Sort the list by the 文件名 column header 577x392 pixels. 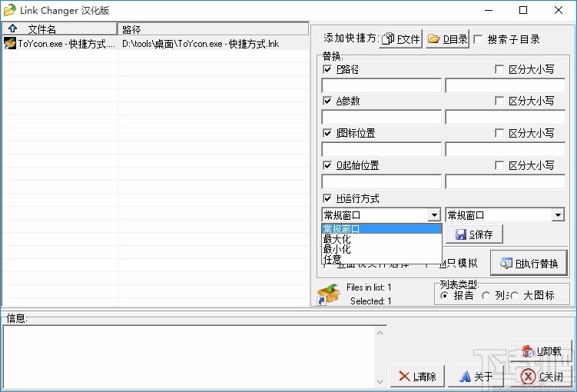point(60,28)
